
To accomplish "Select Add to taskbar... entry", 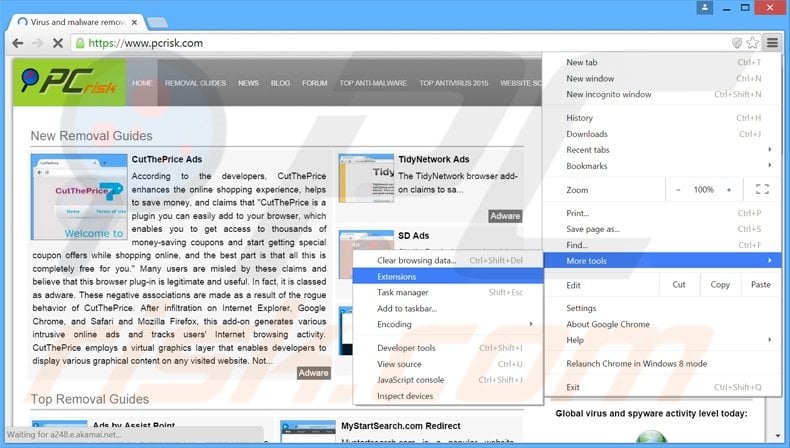I will tap(448, 308).
